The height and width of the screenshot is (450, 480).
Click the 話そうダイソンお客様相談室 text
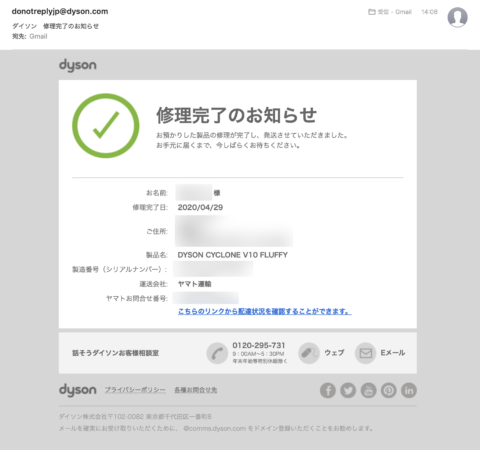116,353
